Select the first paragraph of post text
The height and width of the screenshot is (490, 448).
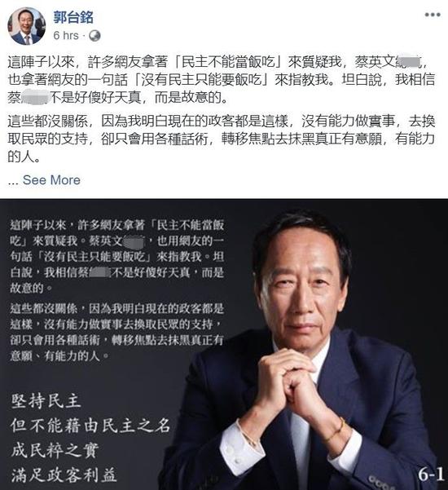coord(222,80)
